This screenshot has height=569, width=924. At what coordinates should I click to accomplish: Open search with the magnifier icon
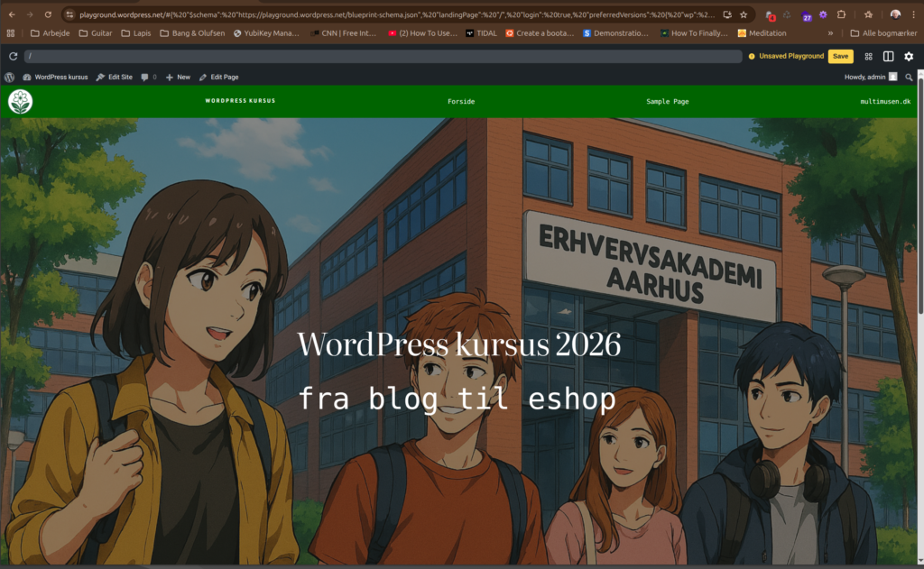pos(910,77)
